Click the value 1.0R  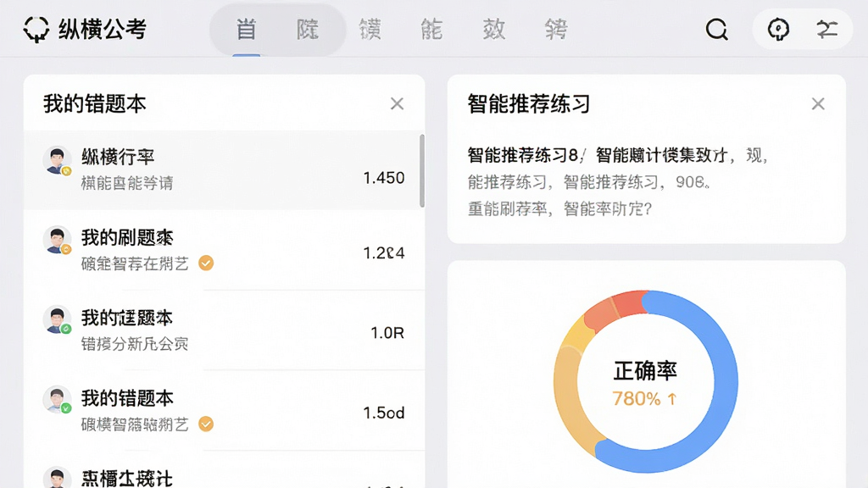pos(387,332)
